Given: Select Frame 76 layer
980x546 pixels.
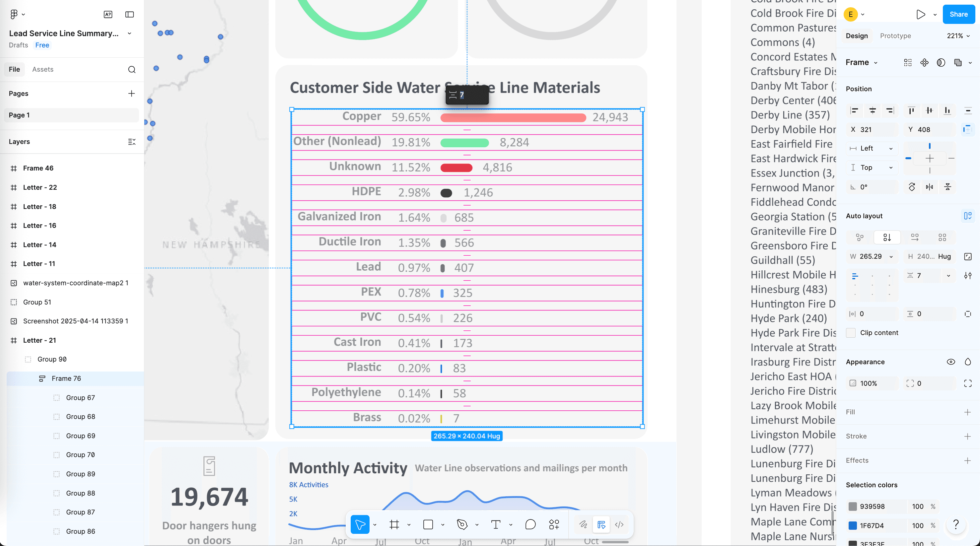Looking at the screenshot, I should click(75, 378).
